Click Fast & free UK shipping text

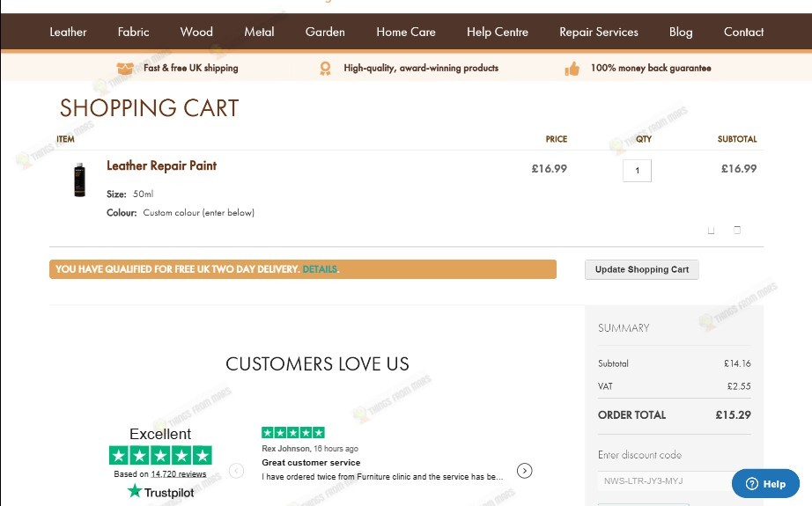coord(190,68)
